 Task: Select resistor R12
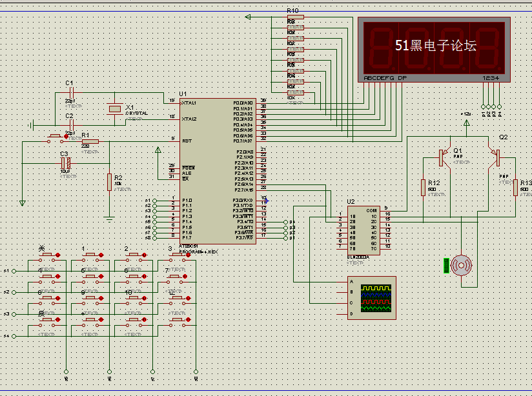(x=424, y=187)
